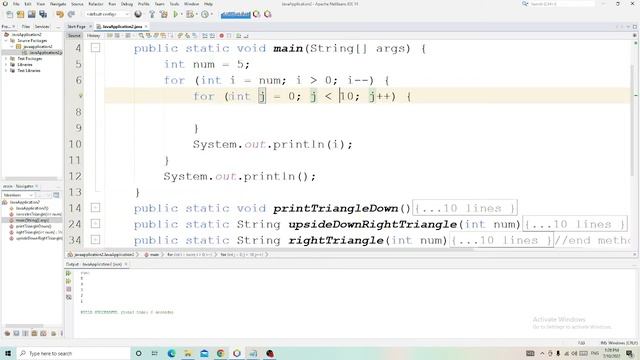Screen dimensions: 640x360
Task: Click the Find Selection magnifier icon in editor toolbar
Action: (x=141, y=36)
